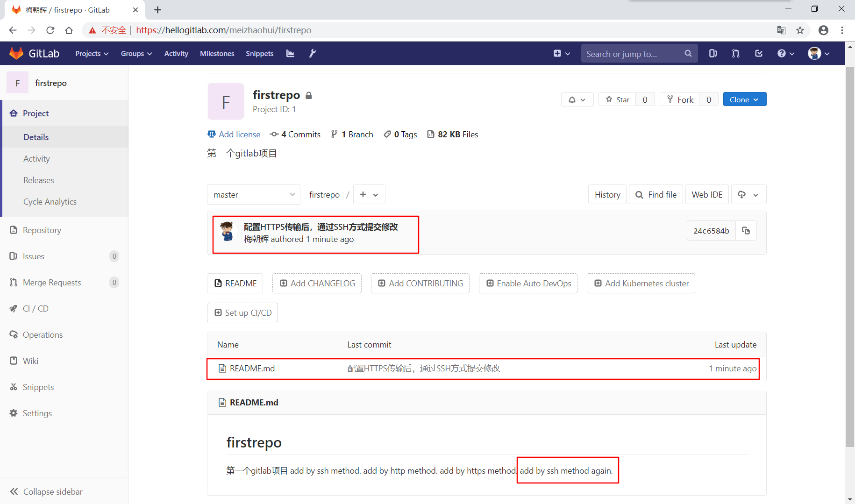Open Snippets in top navbar
The width and height of the screenshot is (855, 504).
[x=260, y=53]
